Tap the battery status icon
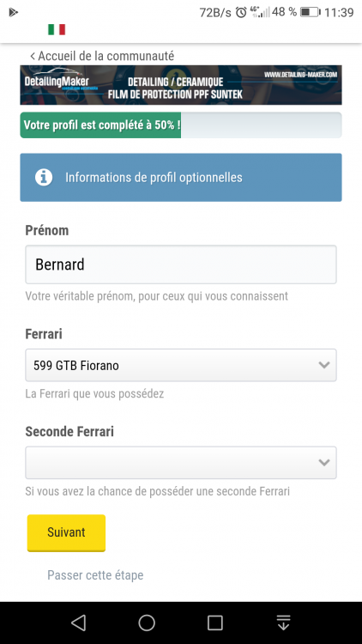Image resolution: width=362 pixels, height=644 pixels. point(311,12)
